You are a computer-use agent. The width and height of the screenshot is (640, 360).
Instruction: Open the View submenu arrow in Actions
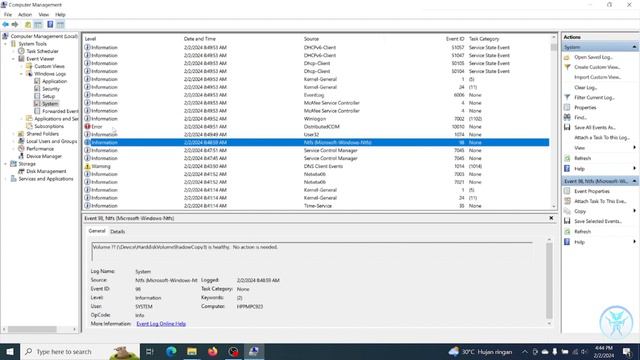tap(634, 148)
